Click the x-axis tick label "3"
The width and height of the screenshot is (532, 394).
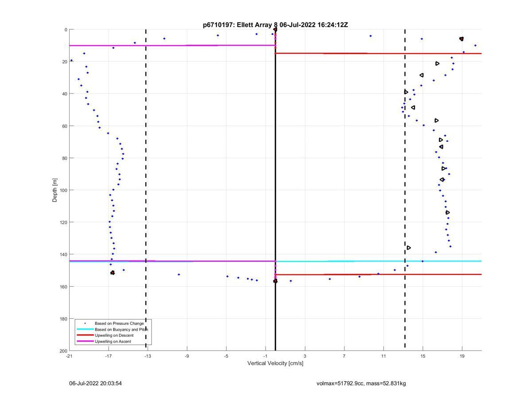point(305,356)
